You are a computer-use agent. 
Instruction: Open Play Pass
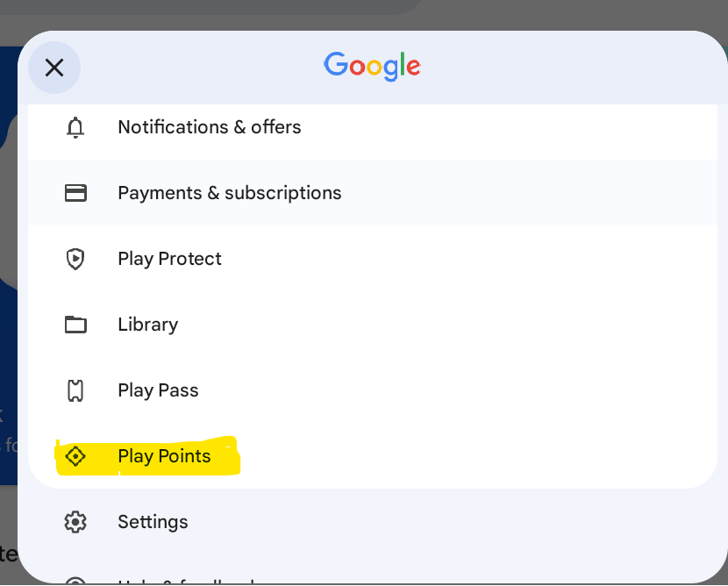point(373,390)
